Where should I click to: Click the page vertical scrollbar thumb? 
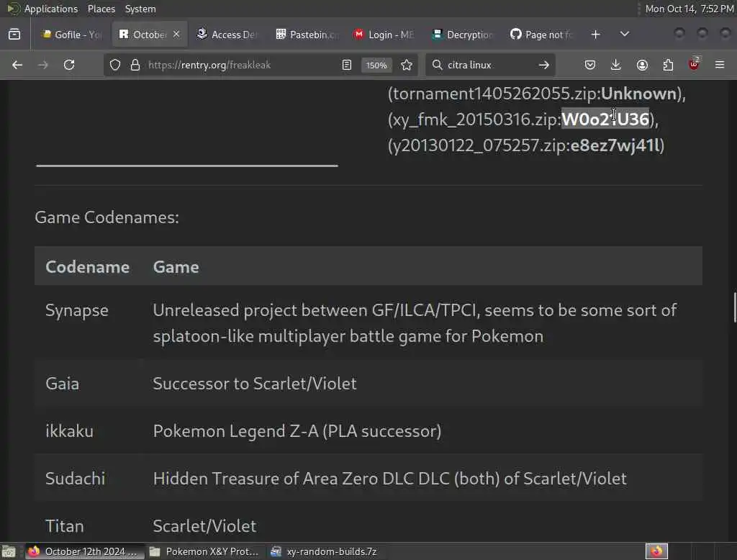735,307
